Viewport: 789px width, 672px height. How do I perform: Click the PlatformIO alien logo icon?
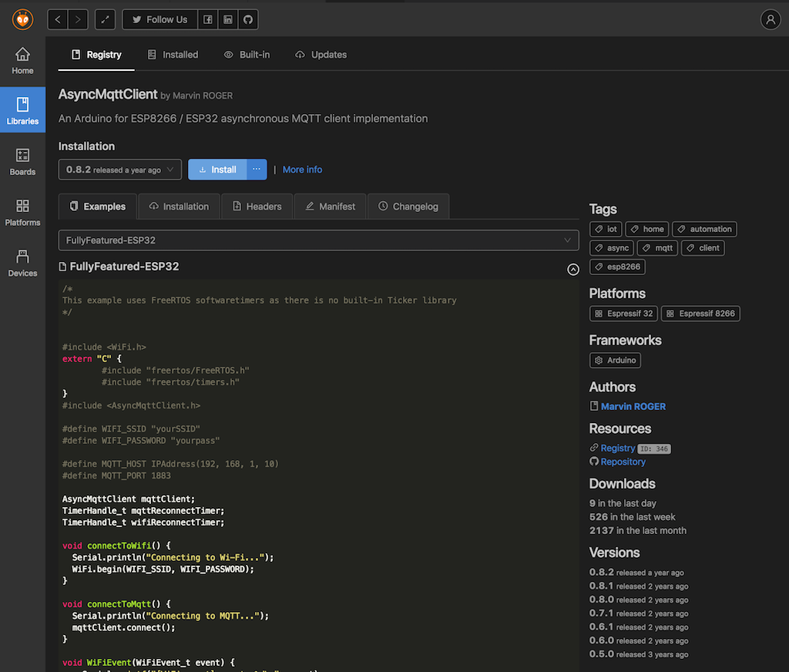pyautogui.click(x=22, y=19)
